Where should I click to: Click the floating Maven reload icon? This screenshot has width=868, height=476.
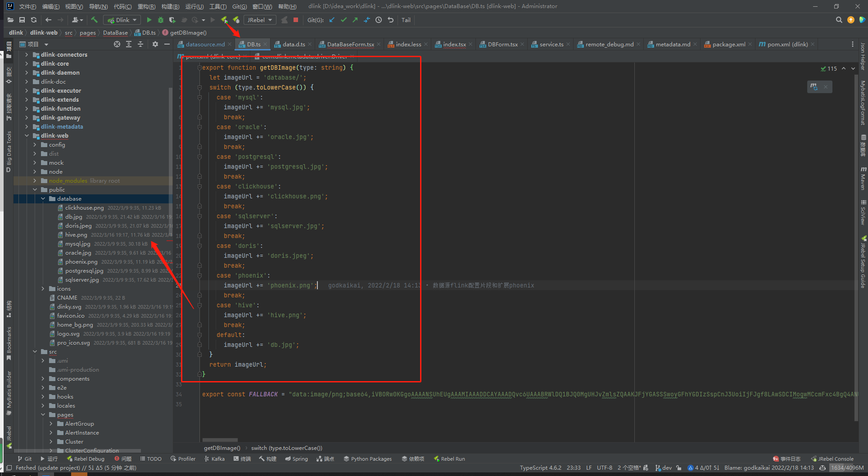(814, 86)
